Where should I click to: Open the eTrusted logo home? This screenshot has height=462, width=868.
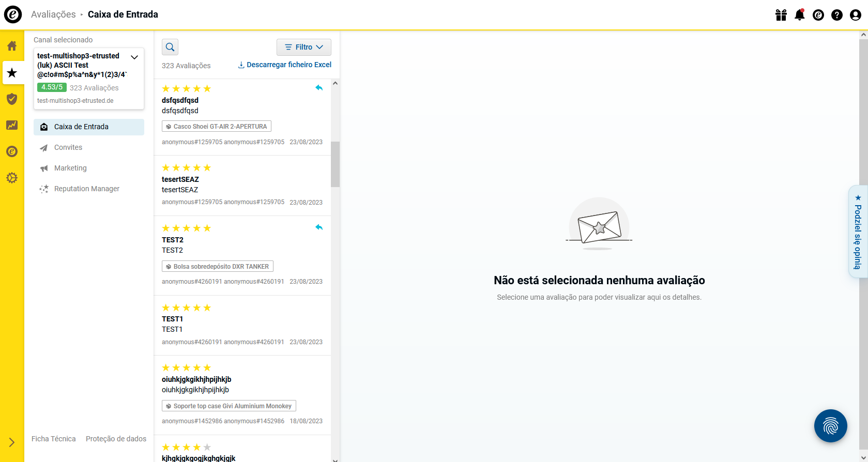[13, 14]
